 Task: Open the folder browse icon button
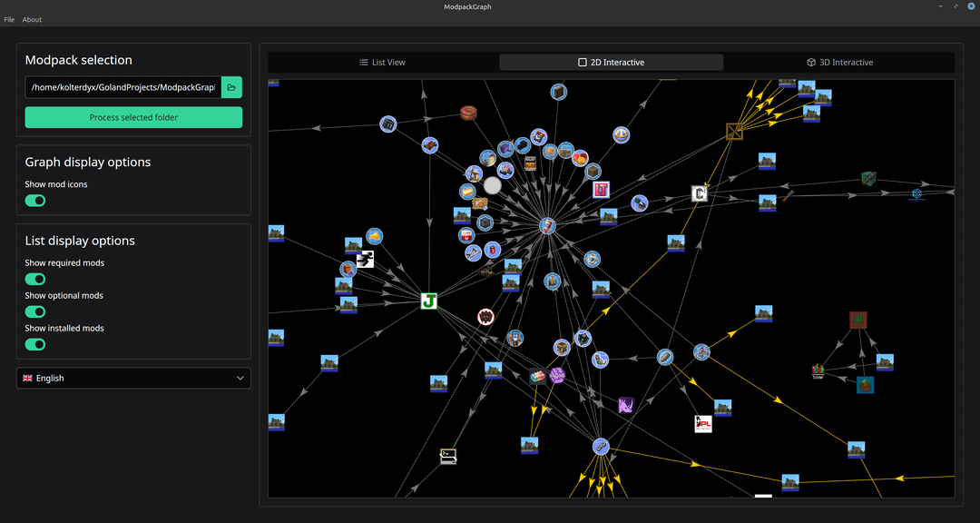[231, 87]
